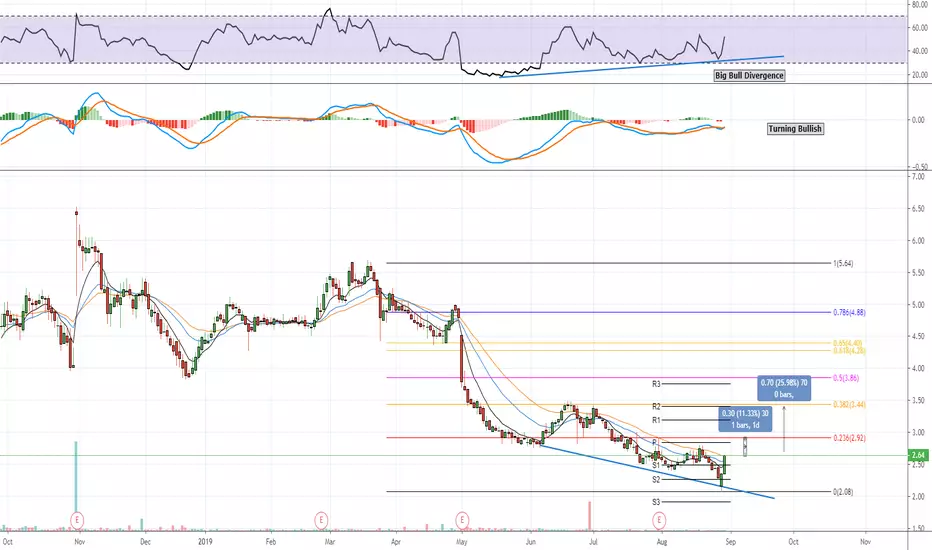Click the Aug label on time axis

click(x=662, y=542)
